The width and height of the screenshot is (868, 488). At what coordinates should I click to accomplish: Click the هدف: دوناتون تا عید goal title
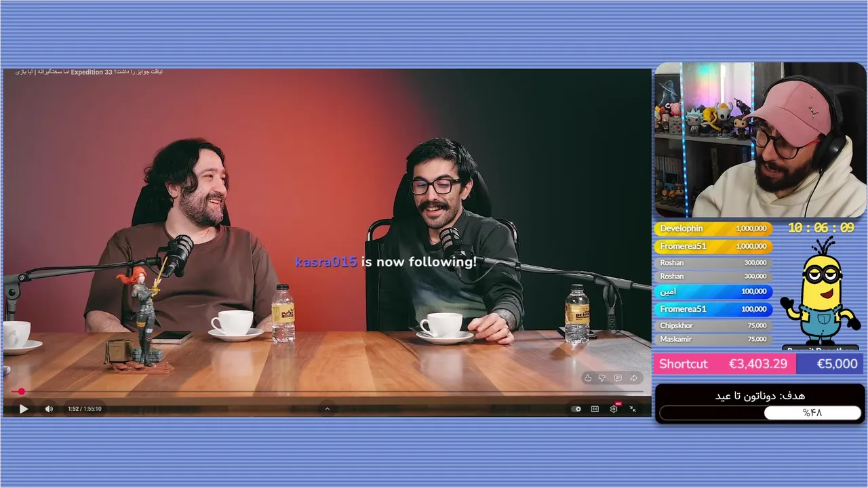760,395
